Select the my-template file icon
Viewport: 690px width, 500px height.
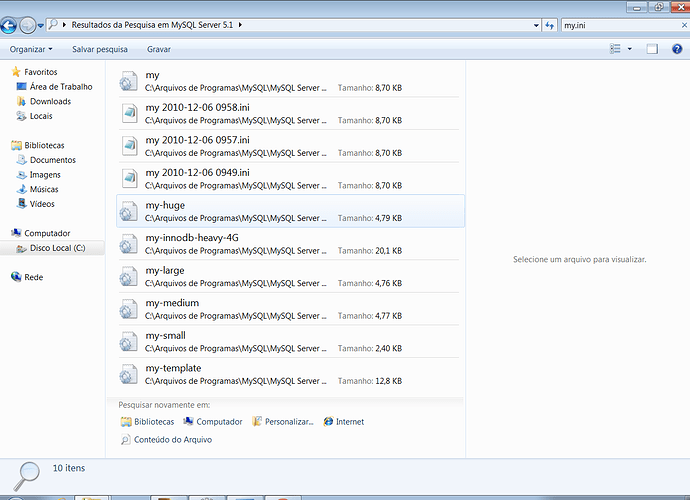[x=128, y=375]
